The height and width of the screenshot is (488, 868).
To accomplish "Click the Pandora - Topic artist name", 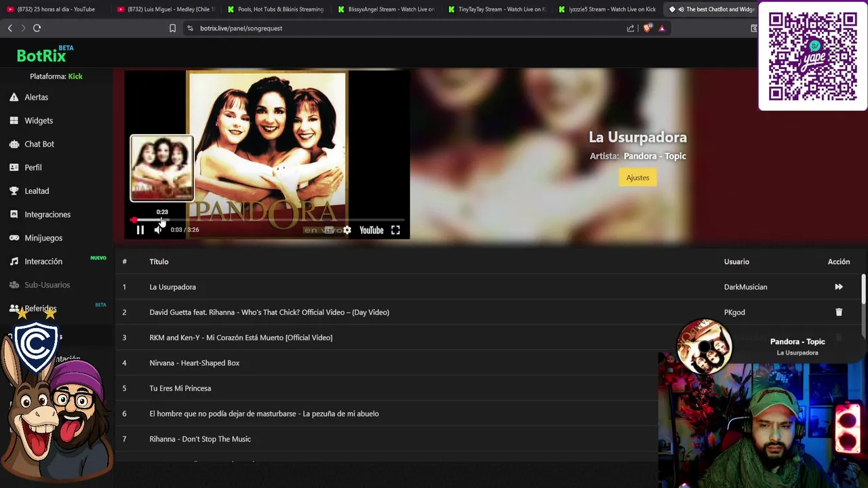I will pyautogui.click(x=655, y=156).
